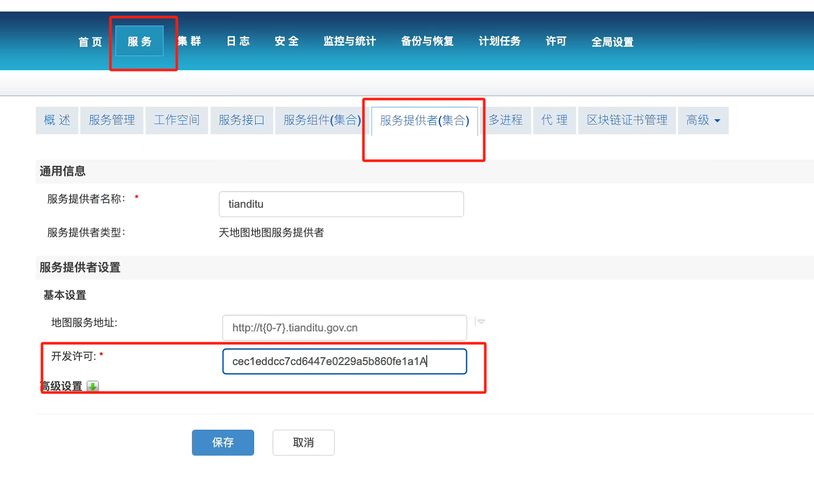Open 备份与恢复 navigation item

[427, 41]
